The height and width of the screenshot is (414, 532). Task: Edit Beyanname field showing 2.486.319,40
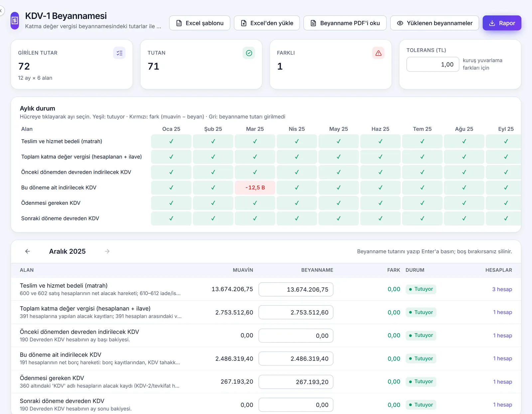tap(296, 358)
